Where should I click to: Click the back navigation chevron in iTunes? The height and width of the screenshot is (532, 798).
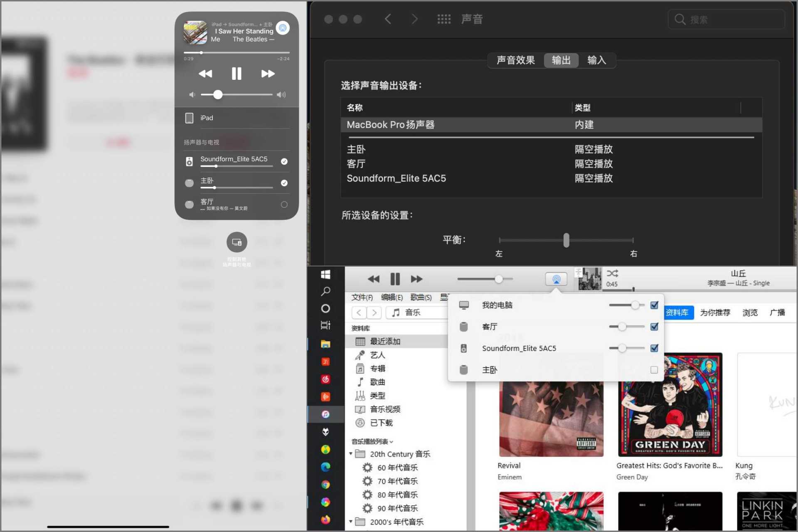[359, 313]
